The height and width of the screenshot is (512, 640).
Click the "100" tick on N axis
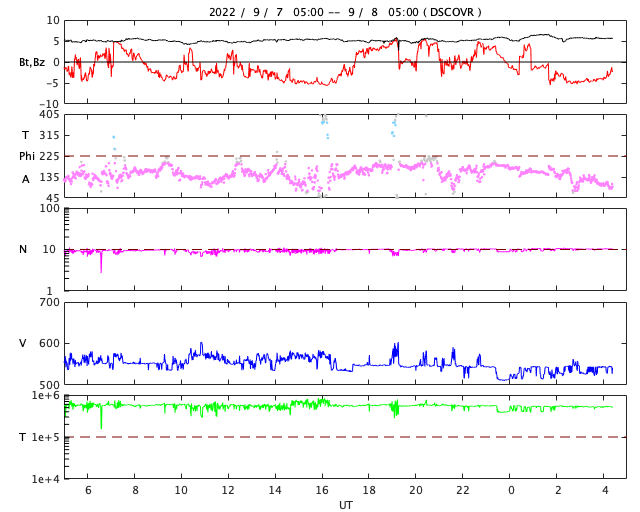coord(49,208)
